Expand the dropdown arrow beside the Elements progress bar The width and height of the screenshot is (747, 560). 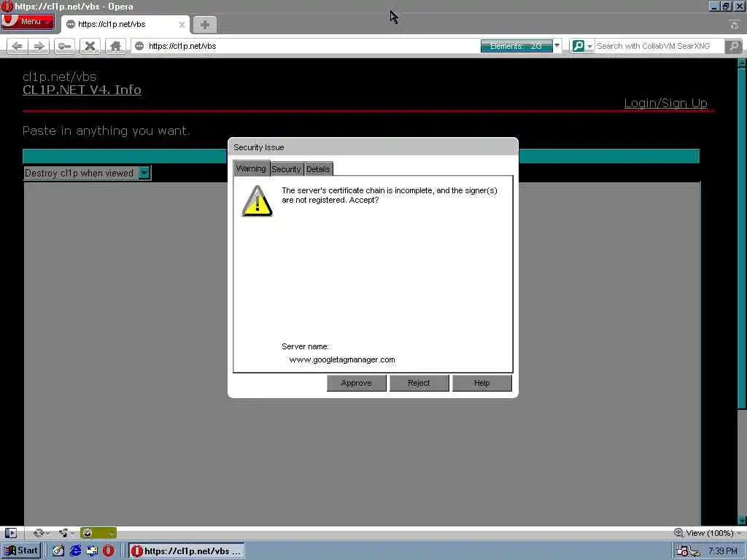pos(557,46)
